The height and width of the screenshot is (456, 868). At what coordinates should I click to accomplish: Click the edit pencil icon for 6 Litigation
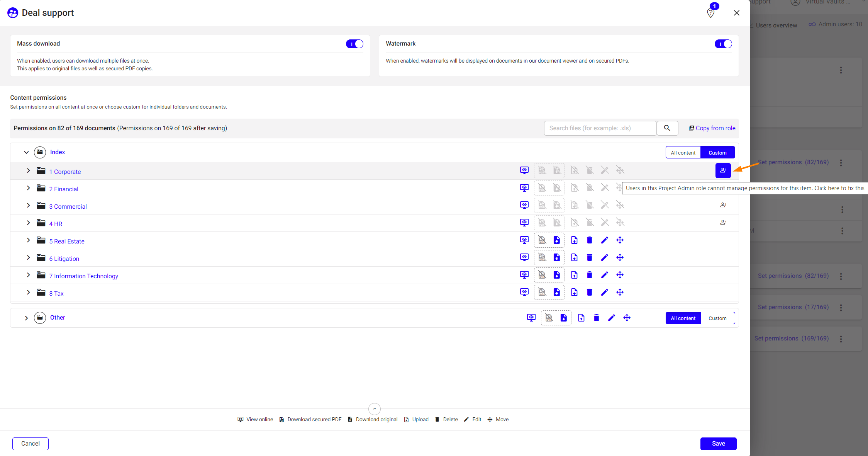click(605, 258)
